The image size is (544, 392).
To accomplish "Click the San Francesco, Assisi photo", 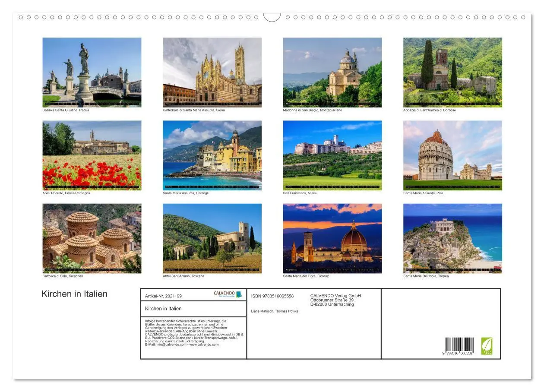I will [x=332, y=155].
